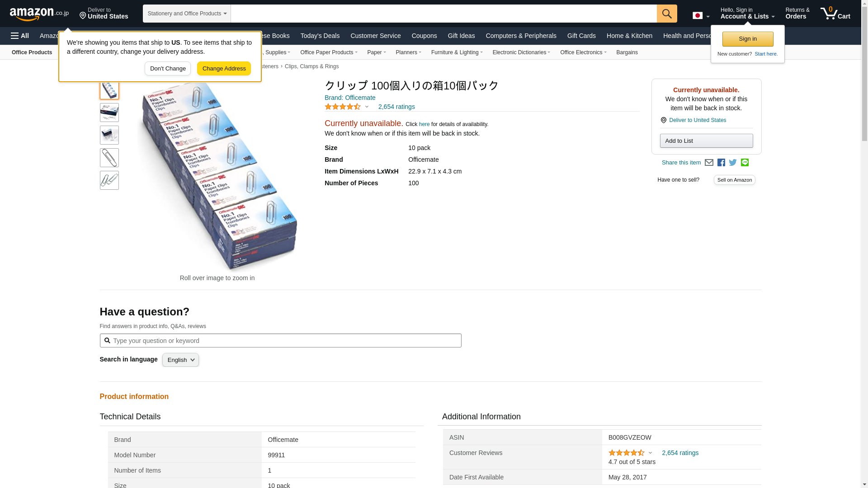Click the Add to List button

click(x=706, y=141)
